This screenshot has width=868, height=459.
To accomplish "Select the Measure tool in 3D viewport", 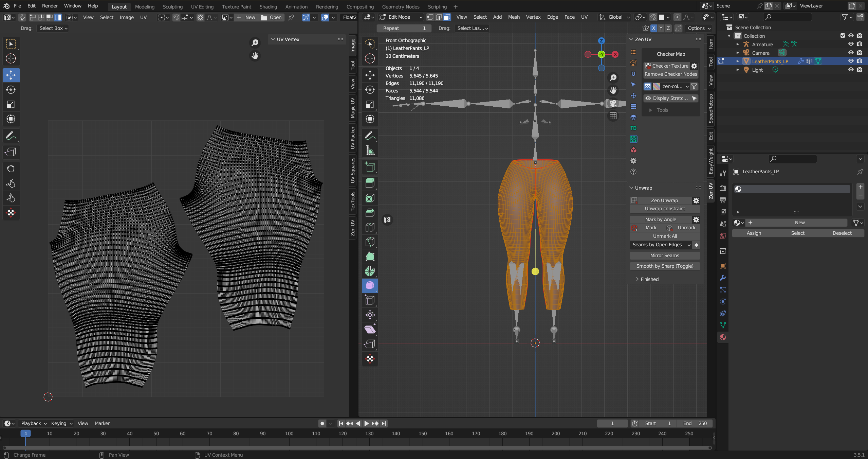I will coord(370,151).
